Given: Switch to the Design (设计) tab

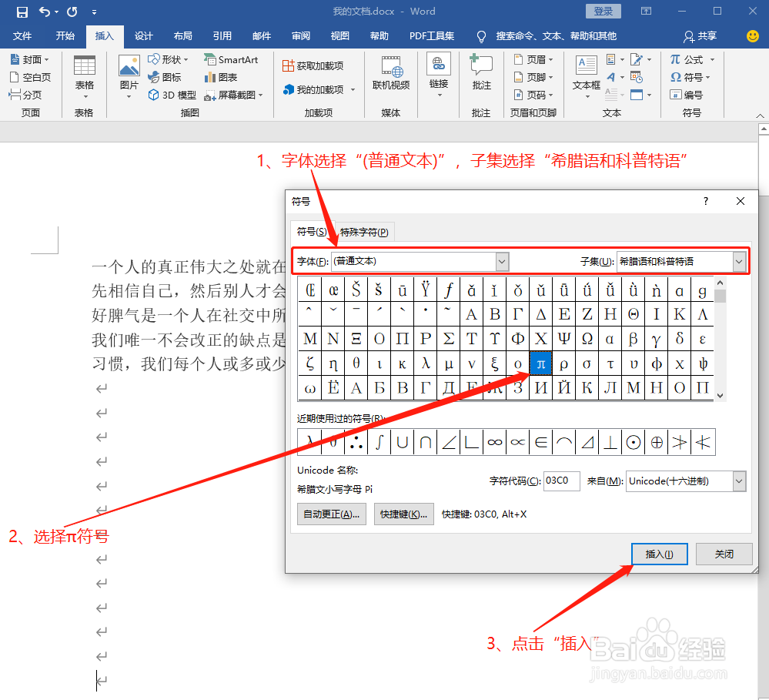Looking at the screenshot, I should coord(144,36).
